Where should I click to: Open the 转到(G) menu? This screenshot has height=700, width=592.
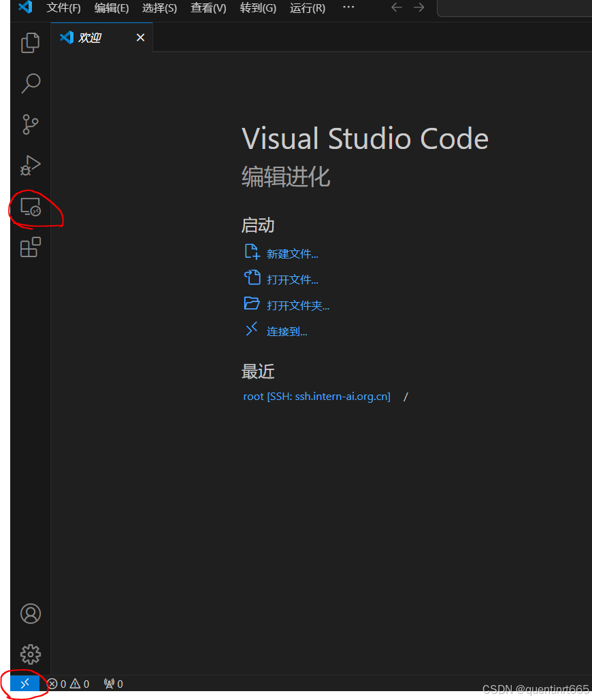pyautogui.click(x=258, y=8)
